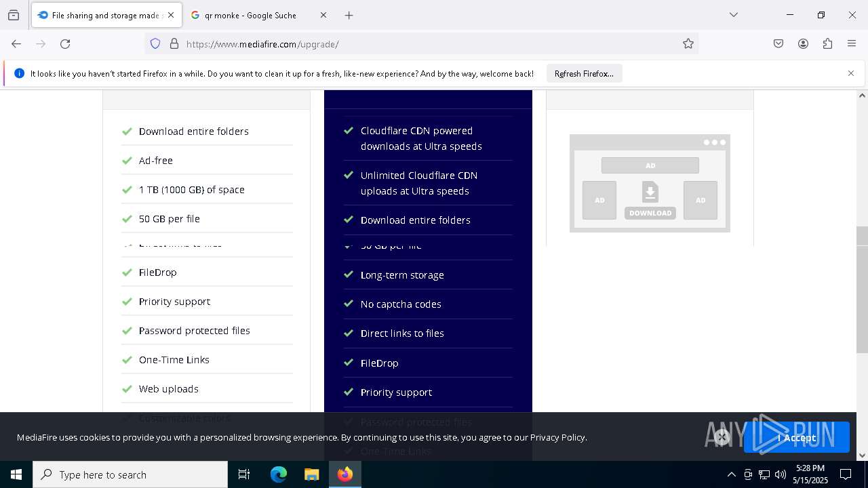
Task: Click scrollbar up arrow
Action: 862,96
